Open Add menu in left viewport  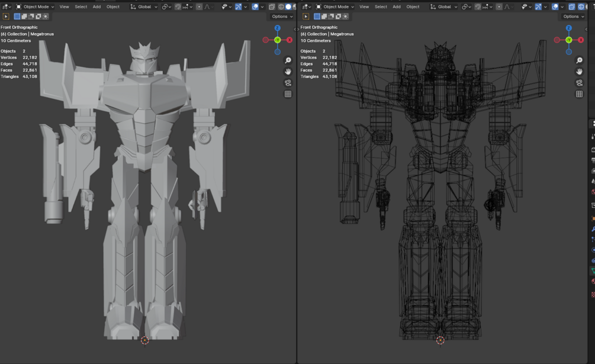97,7
